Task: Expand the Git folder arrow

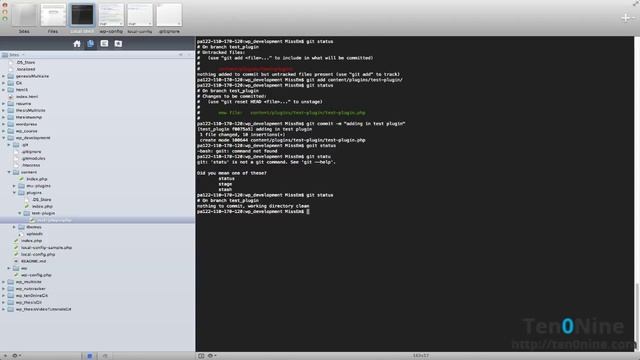Action: click(x=4, y=83)
